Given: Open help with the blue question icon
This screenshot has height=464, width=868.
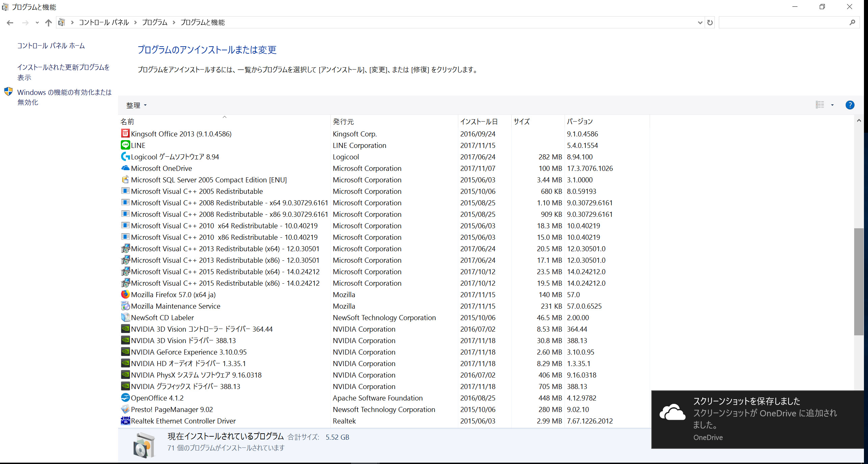Looking at the screenshot, I should tap(850, 105).
